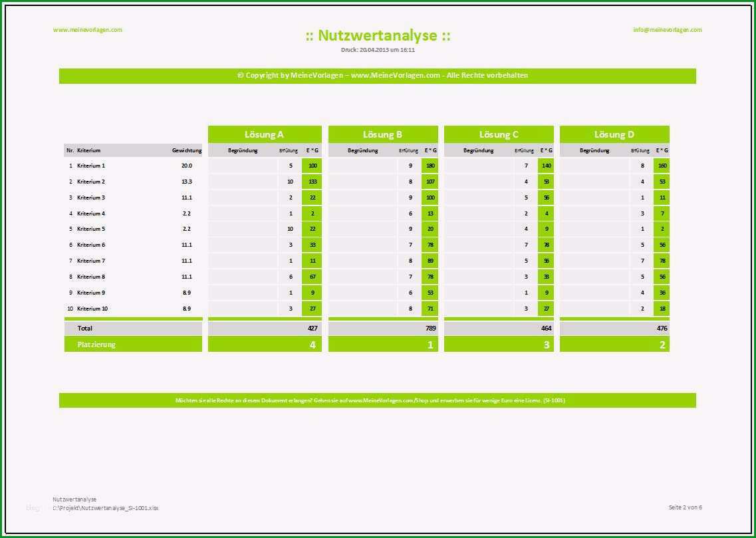Click the Begründung header under Lösung A

tap(243, 150)
